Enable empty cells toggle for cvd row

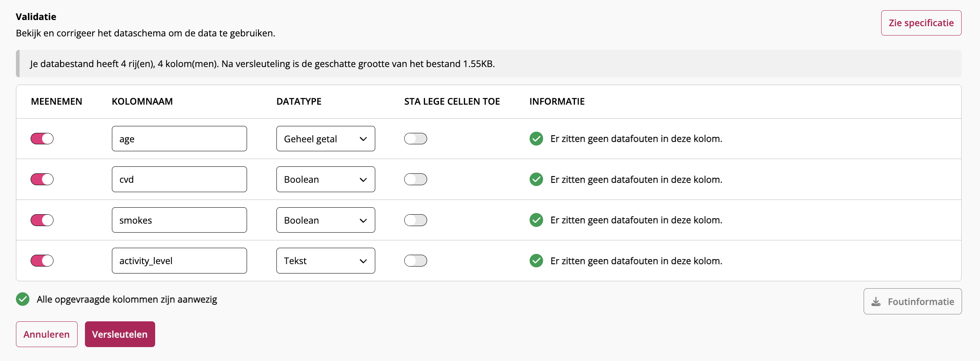click(416, 179)
